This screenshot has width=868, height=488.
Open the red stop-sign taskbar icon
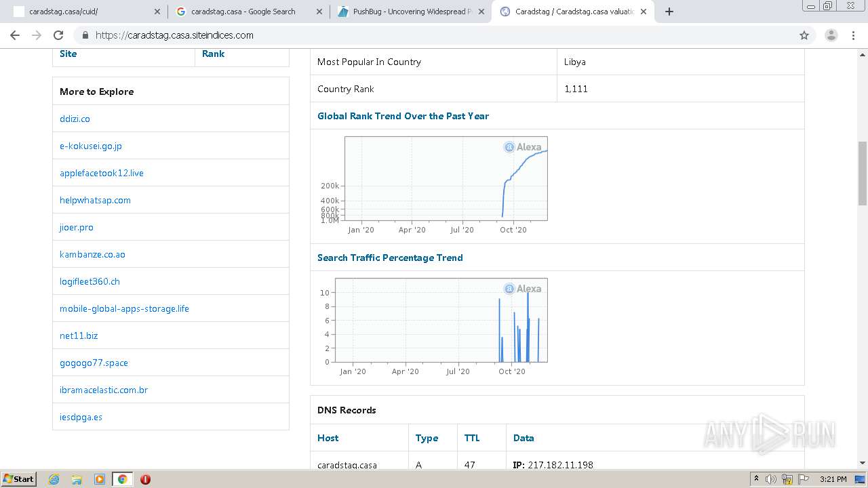coord(145,479)
